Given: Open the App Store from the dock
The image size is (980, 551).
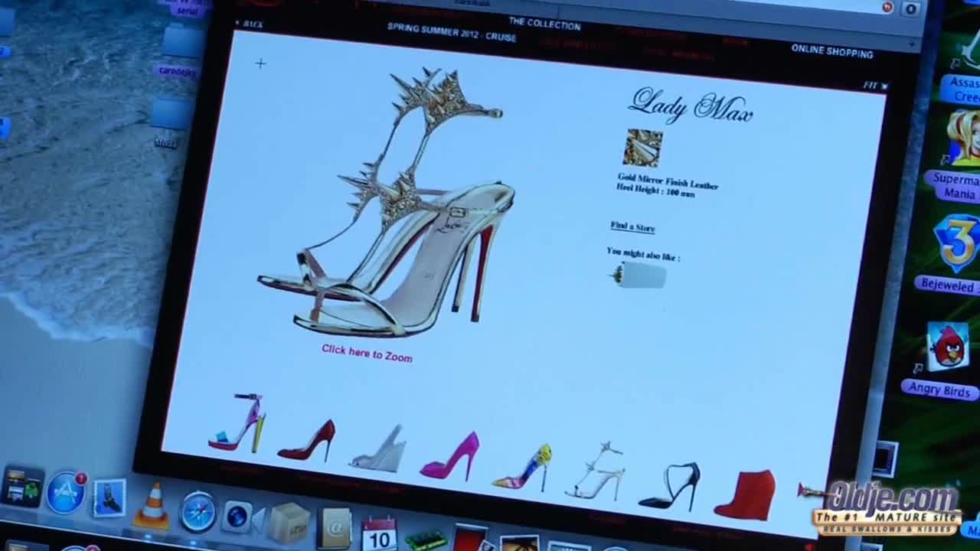Looking at the screenshot, I should pos(66,492).
